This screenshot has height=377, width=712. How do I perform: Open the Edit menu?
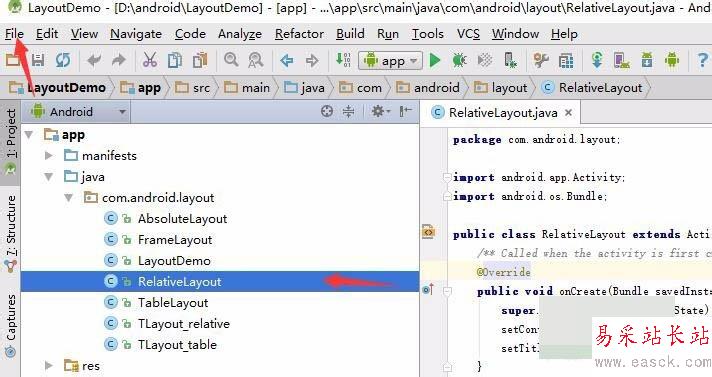[47, 34]
